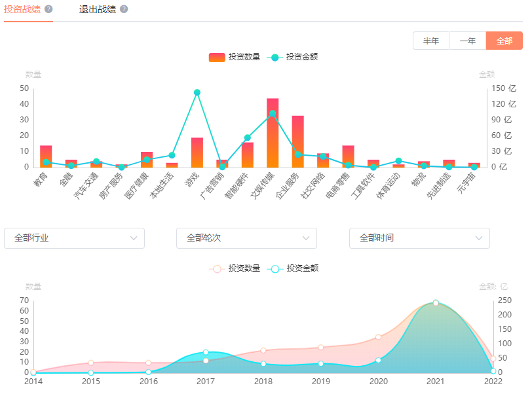Switch to the 退出战绩 tab
This screenshot has height=394, width=532.
pos(97,10)
